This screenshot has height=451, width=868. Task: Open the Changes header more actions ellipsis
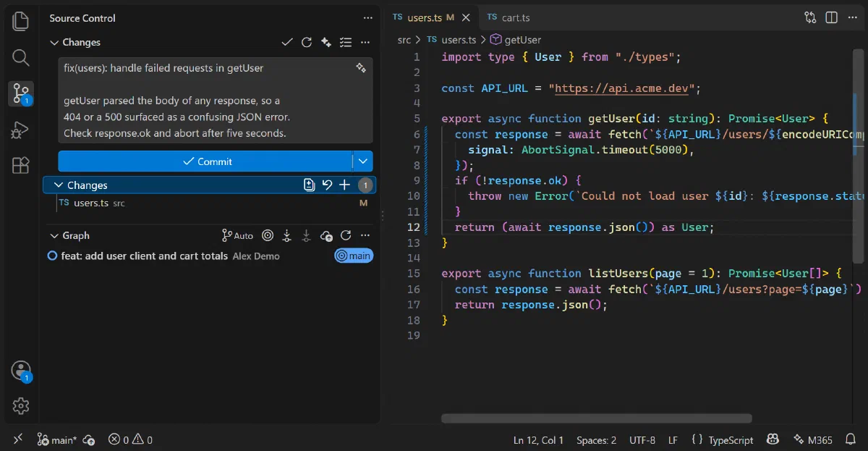click(365, 43)
